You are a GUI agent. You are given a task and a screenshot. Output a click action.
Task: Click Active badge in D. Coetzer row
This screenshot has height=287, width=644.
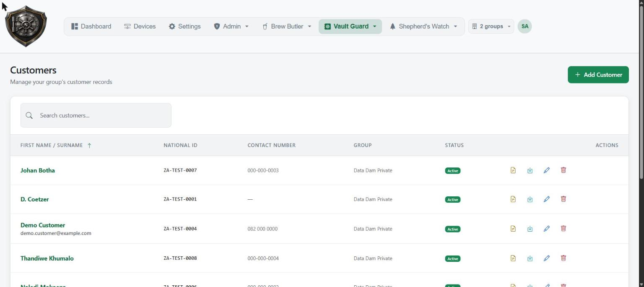coord(453,200)
